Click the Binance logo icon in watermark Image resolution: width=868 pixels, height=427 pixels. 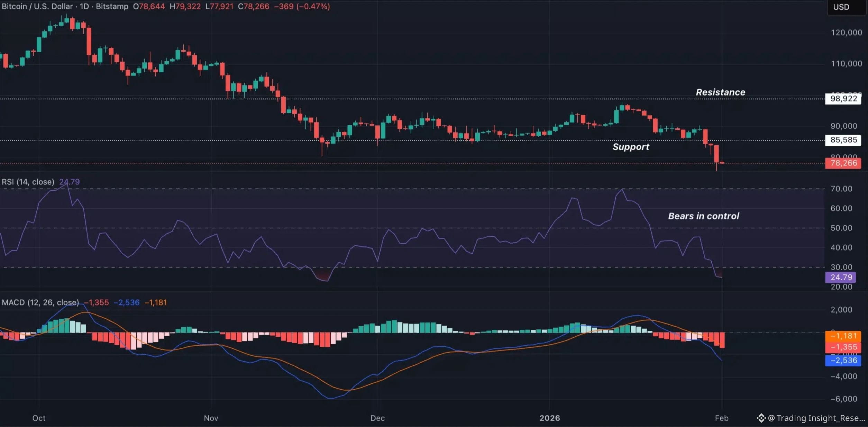click(761, 418)
